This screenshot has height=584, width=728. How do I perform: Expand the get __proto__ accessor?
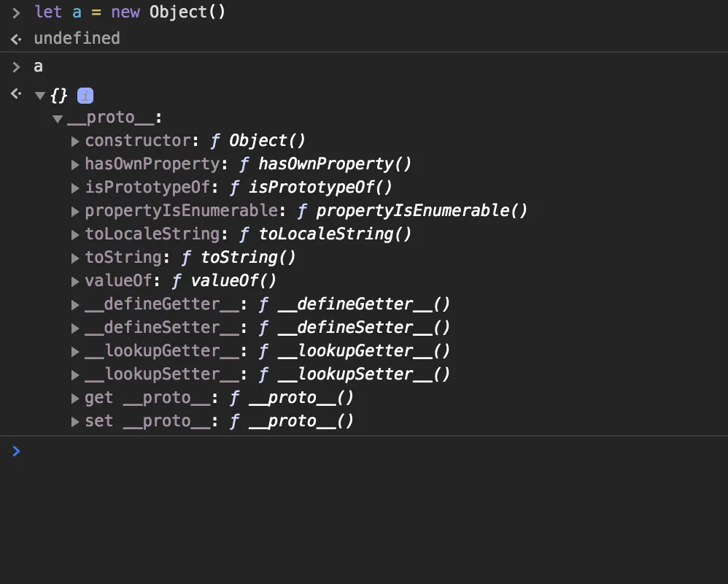pyautogui.click(x=76, y=399)
